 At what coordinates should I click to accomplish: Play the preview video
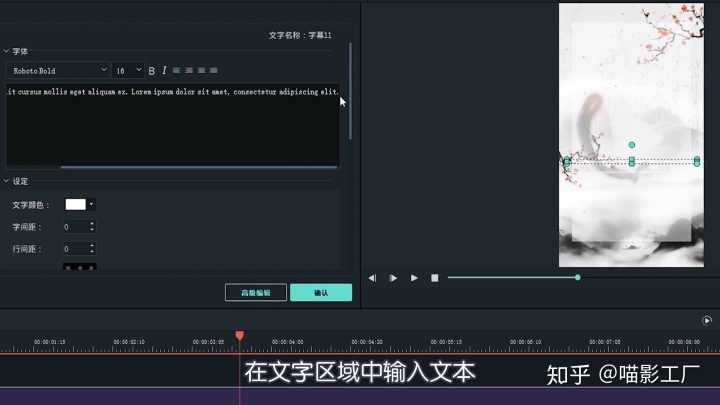pyautogui.click(x=414, y=278)
